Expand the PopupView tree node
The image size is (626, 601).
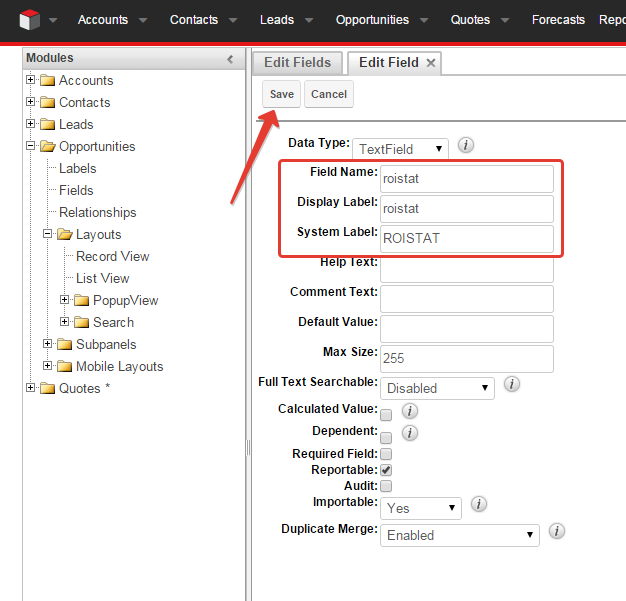coord(64,300)
